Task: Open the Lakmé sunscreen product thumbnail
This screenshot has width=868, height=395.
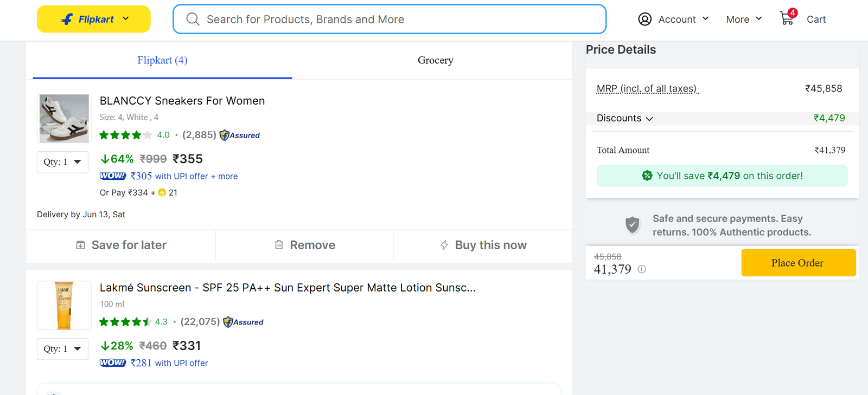Action: (64, 306)
